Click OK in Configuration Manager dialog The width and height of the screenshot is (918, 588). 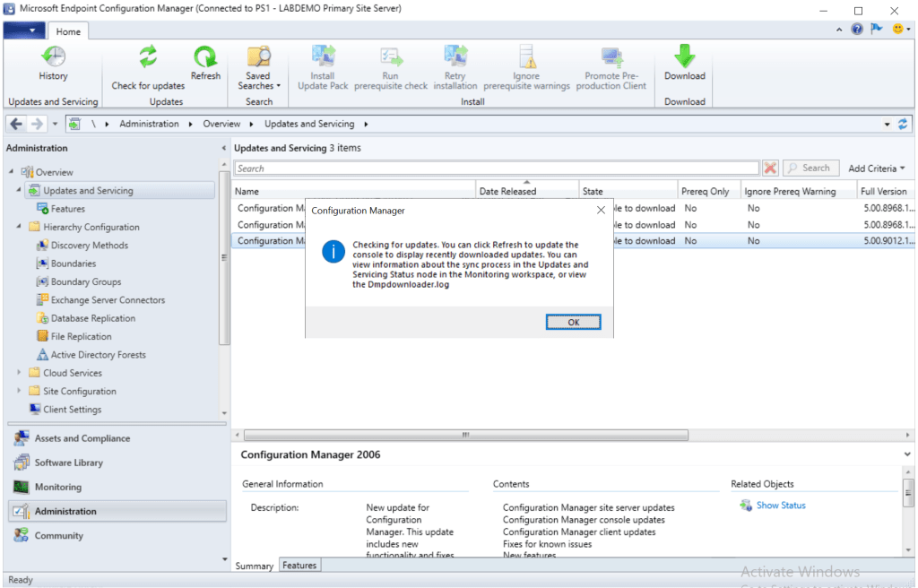tap(573, 322)
